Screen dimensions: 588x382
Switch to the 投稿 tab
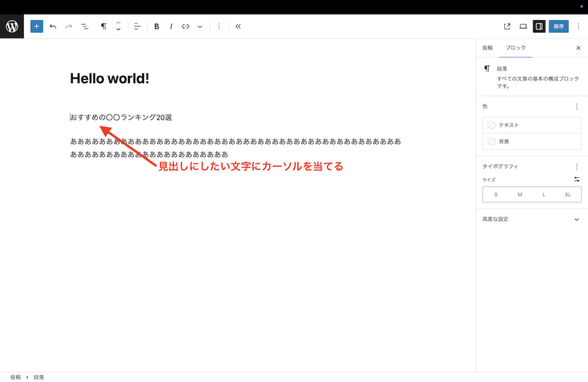pos(487,48)
